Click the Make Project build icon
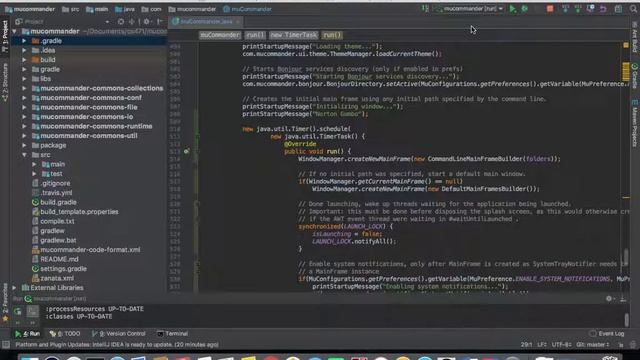640x360 pixels. pos(425,9)
